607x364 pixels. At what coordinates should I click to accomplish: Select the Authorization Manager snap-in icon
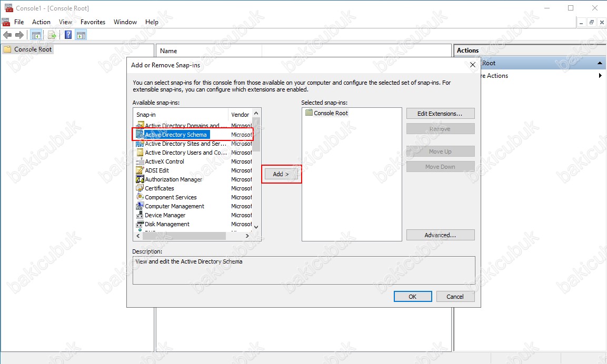tap(140, 179)
